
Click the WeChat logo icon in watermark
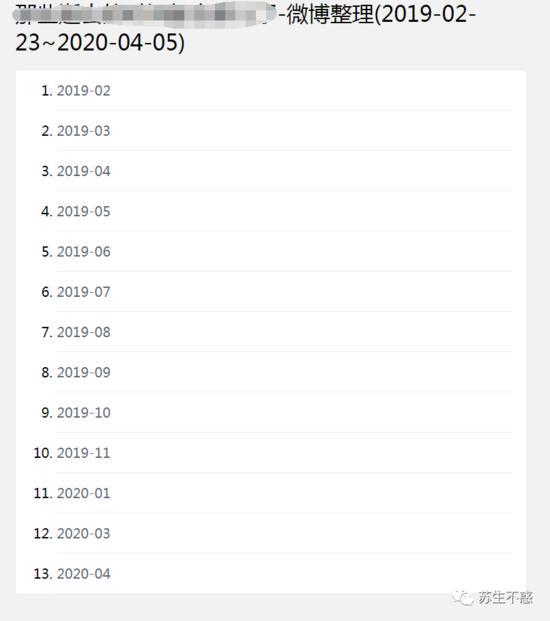coord(462,598)
